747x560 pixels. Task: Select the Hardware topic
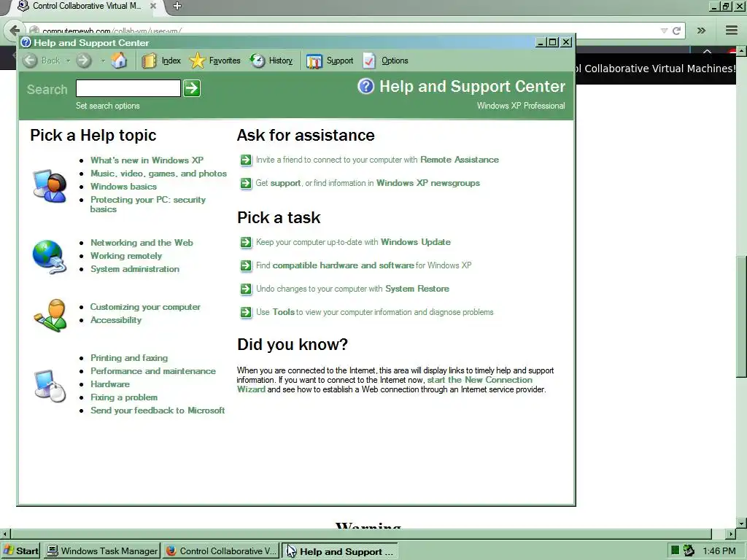pyautogui.click(x=110, y=384)
